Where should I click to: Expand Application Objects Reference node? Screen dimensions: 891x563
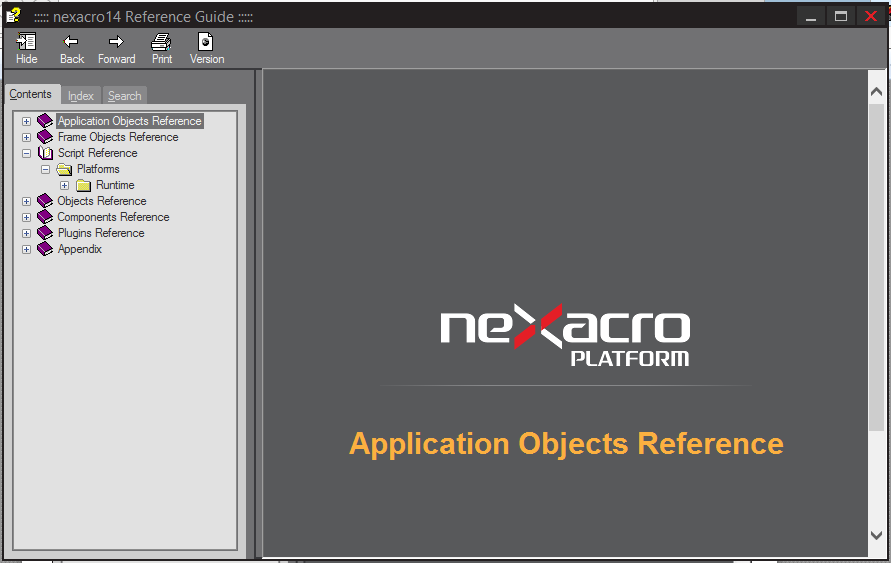pyautogui.click(x=26, y=122)
